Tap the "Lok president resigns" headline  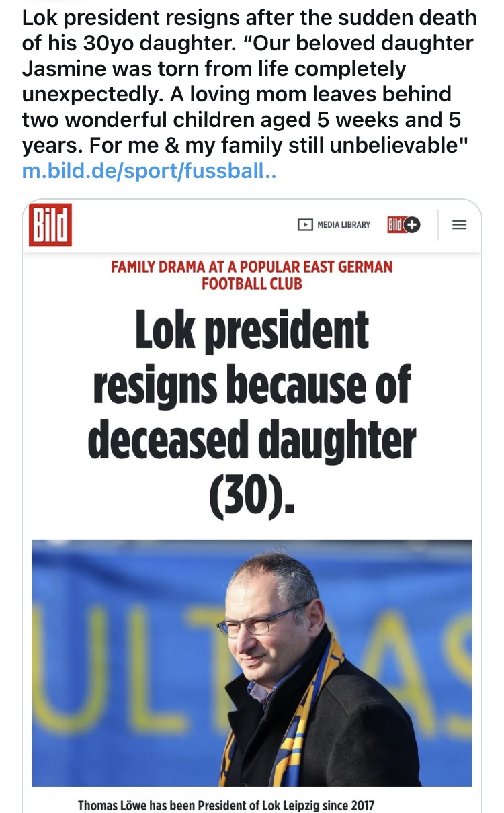click(252, 331)
